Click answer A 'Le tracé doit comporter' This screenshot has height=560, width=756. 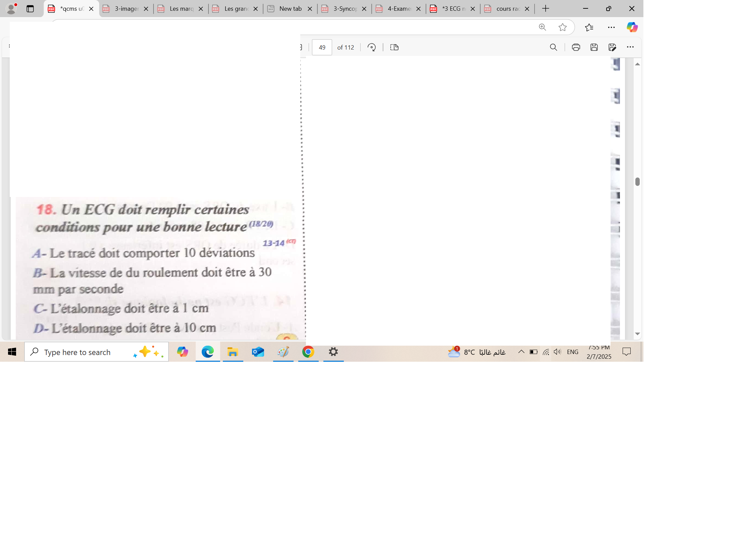(x=143, y=253)
